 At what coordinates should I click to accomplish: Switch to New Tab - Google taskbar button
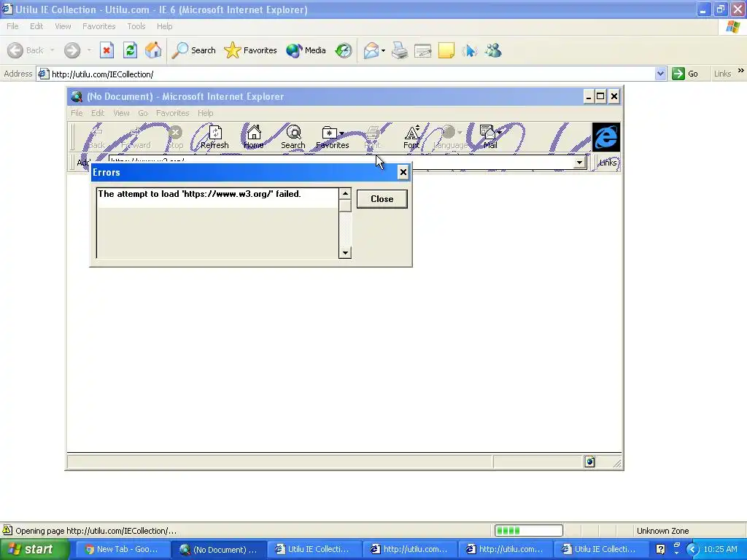coord(123,550)
